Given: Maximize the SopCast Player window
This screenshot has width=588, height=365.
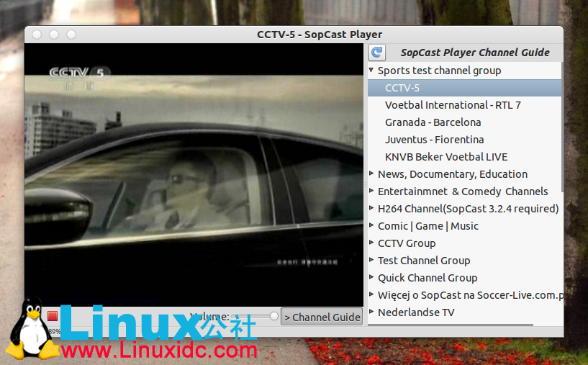Looking at the screenshot, I should pos(71,35).
